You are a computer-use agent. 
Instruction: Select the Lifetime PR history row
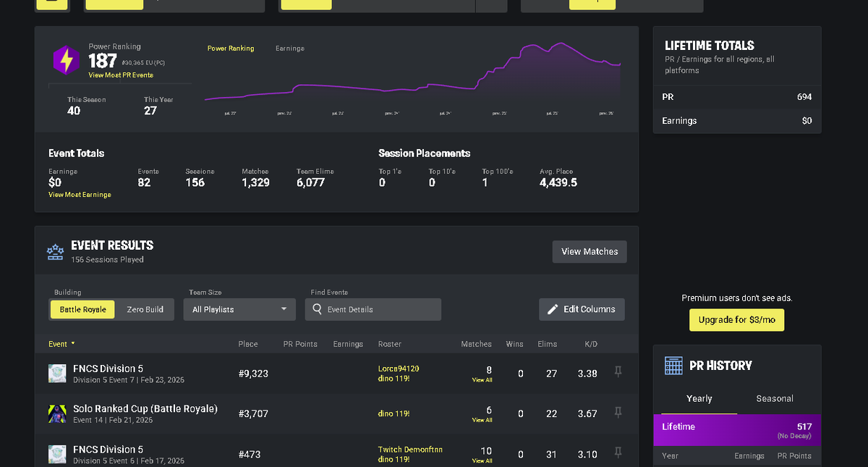[x=736, y=430]
